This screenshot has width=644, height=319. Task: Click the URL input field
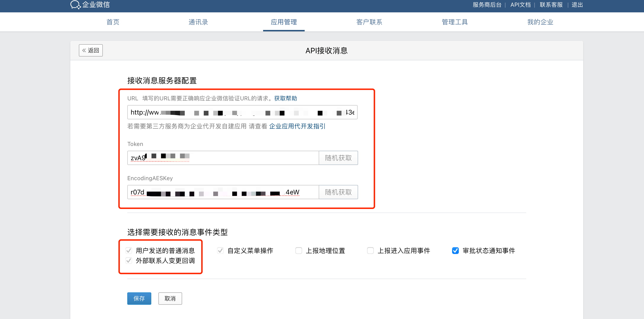[242, 112]
